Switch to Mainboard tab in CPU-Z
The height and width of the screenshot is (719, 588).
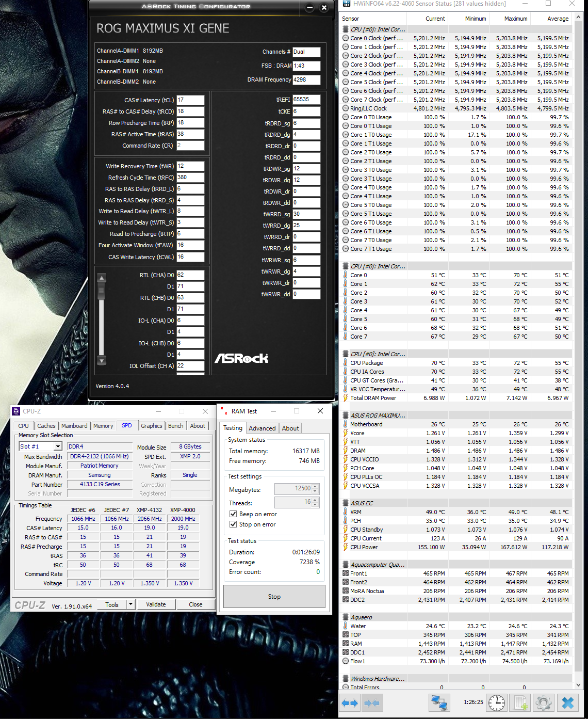pyautogui.click(x=74, y=426)
